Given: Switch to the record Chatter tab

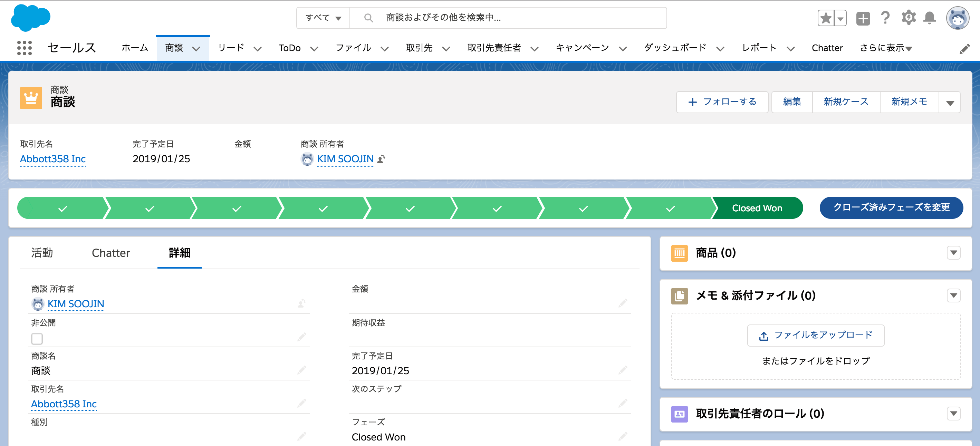Looking at the screenshot, I should (111, 253).
